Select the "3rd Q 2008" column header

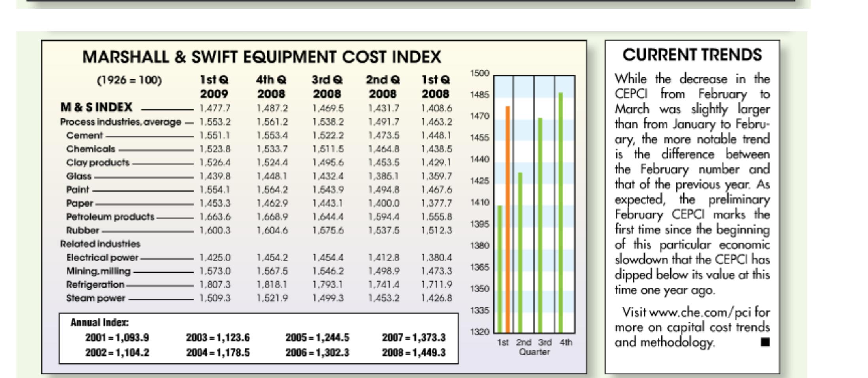pos(327,87)
